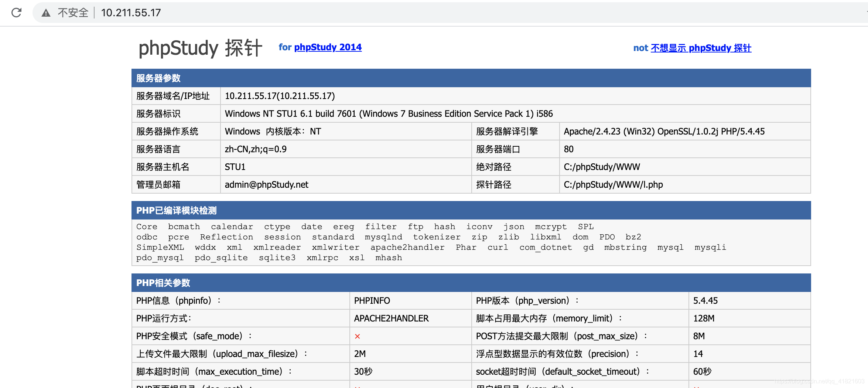Click the PHP version value 5.4.45

tap(705, 301)
